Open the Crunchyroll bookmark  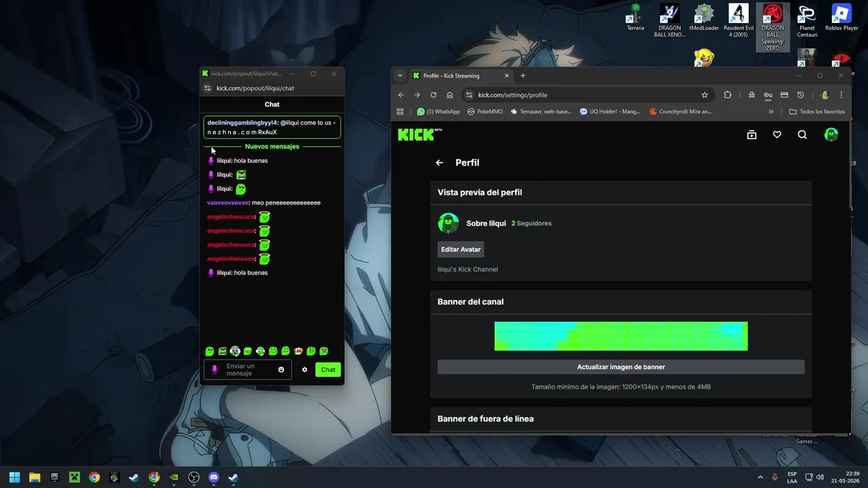(x=681, y=112)
